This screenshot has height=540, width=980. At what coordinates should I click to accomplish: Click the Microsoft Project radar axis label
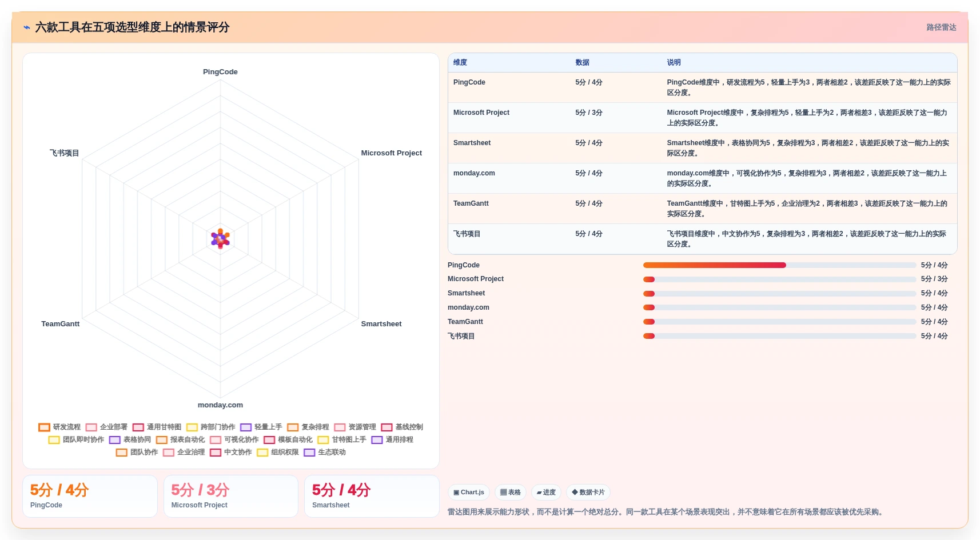(391, 153)
